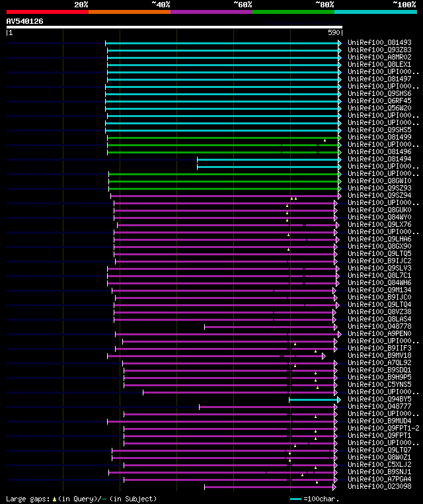The height and width of the screenshot is (504, 423).
Task: Click the UniRef100_Q9SZ93 hit label
Action: point(379,188)
